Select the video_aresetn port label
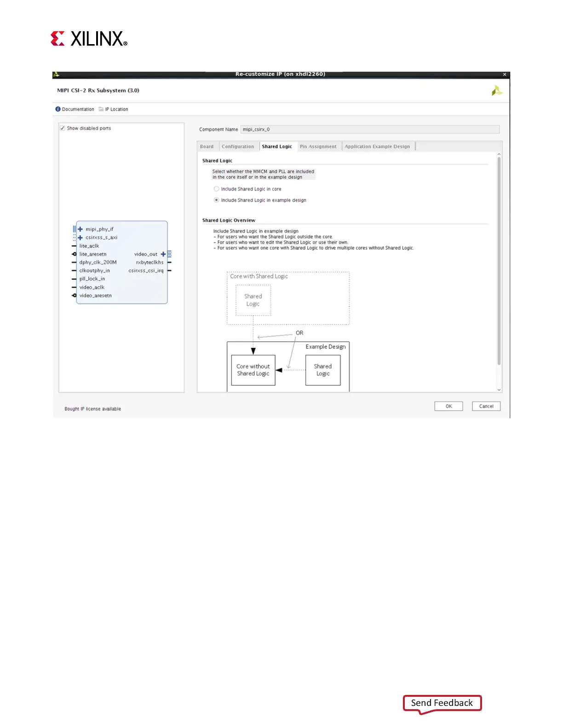The image size is (563, 728). (x=96, y=296)
